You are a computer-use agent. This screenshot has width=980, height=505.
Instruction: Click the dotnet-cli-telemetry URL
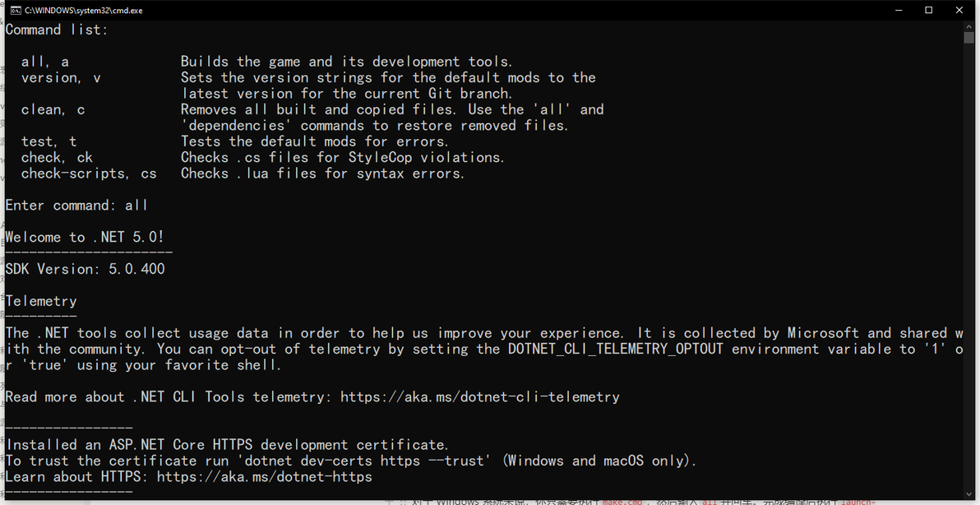[479, 397]
